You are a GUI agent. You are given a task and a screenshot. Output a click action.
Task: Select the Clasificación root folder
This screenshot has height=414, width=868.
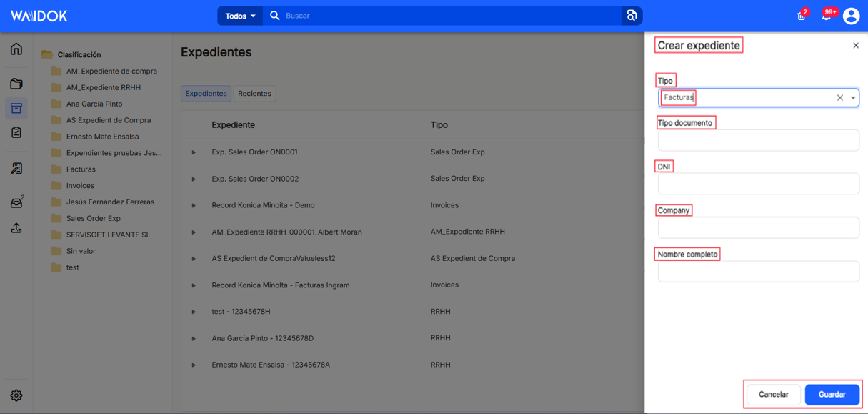(71, 55)
